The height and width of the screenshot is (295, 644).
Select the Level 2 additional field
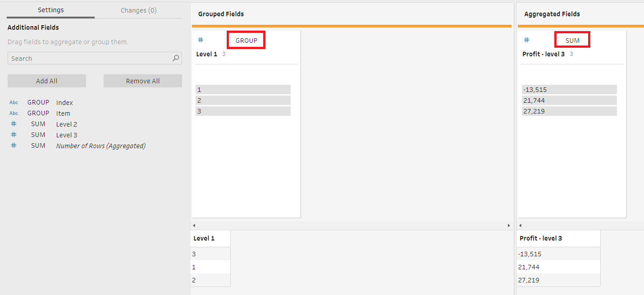pos(67,124)
